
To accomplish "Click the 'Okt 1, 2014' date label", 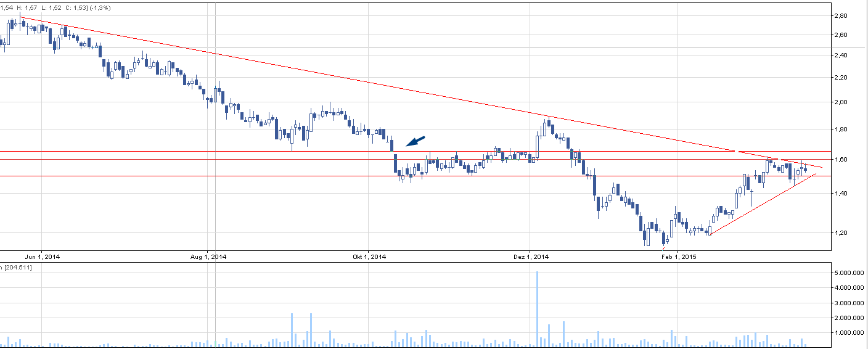I will click(x=369, y=257).
